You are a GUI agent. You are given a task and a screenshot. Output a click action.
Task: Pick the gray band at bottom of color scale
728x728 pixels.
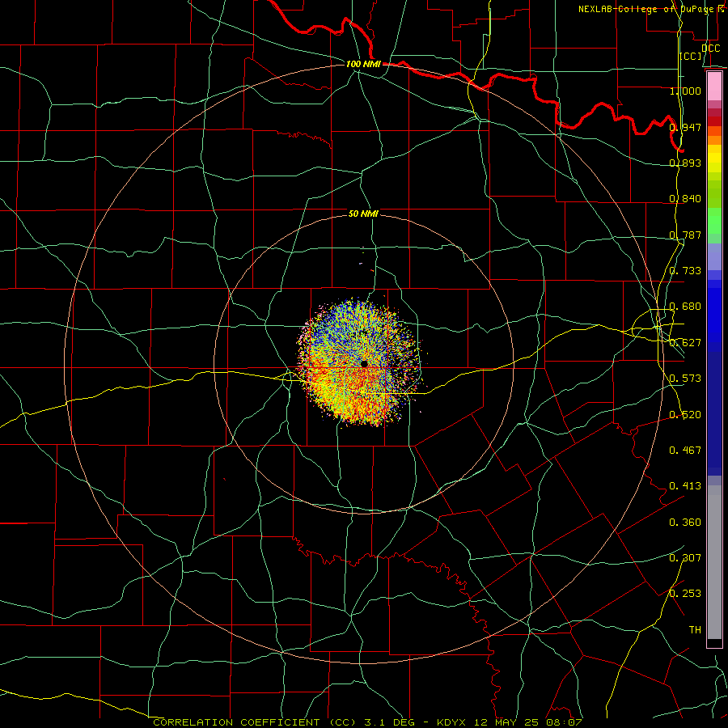[x=714, y=562]
